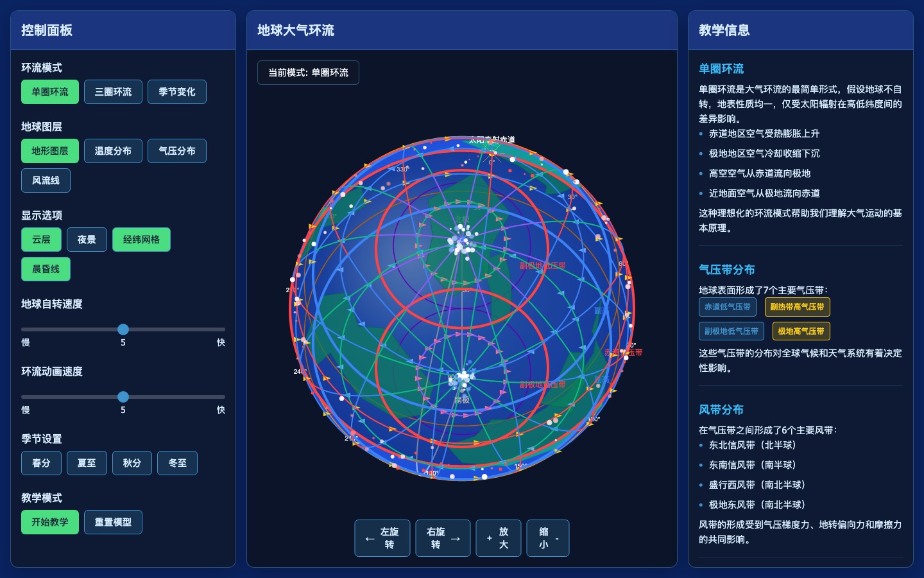Click 重置模型 reset button
Image resolution: width=924 pixels, height=578 pixels.
pyautogui.click(x=113, y=522)
